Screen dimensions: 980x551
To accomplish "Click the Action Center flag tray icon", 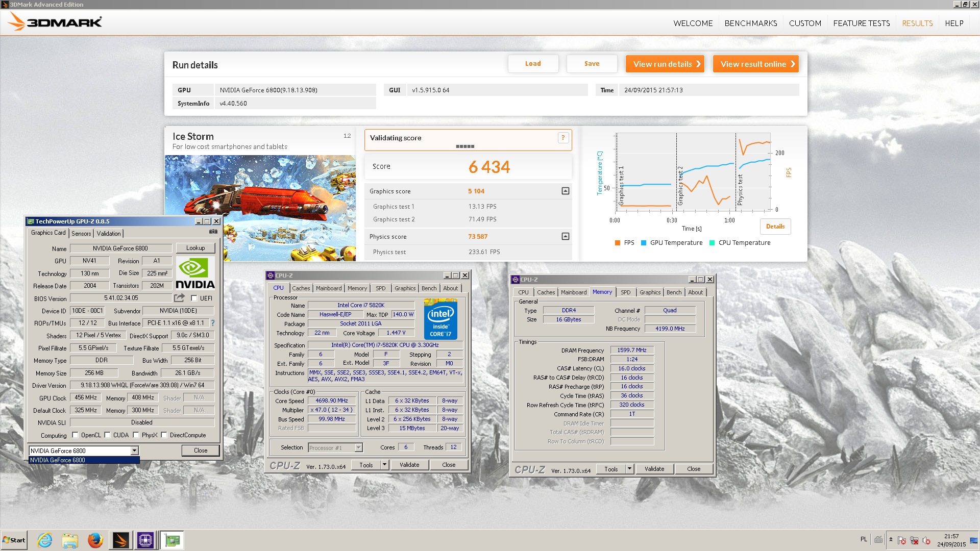I will [902, 540].
